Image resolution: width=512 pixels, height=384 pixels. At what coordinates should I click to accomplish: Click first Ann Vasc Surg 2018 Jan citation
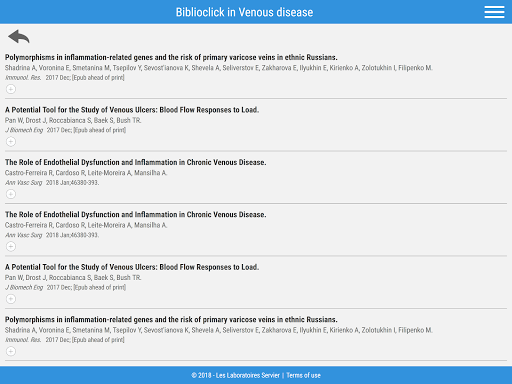point(52,183)
